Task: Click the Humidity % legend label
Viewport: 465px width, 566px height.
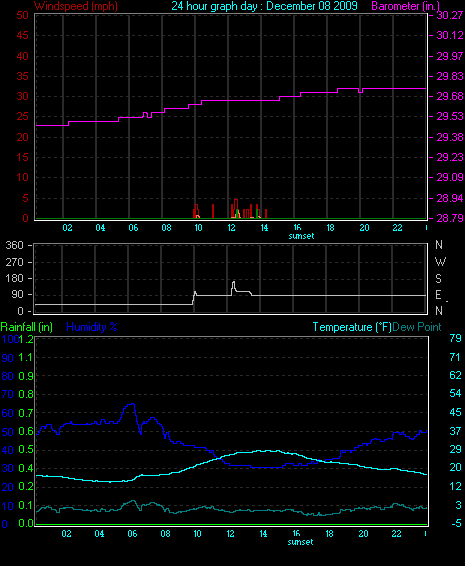Action: point(92,327)
